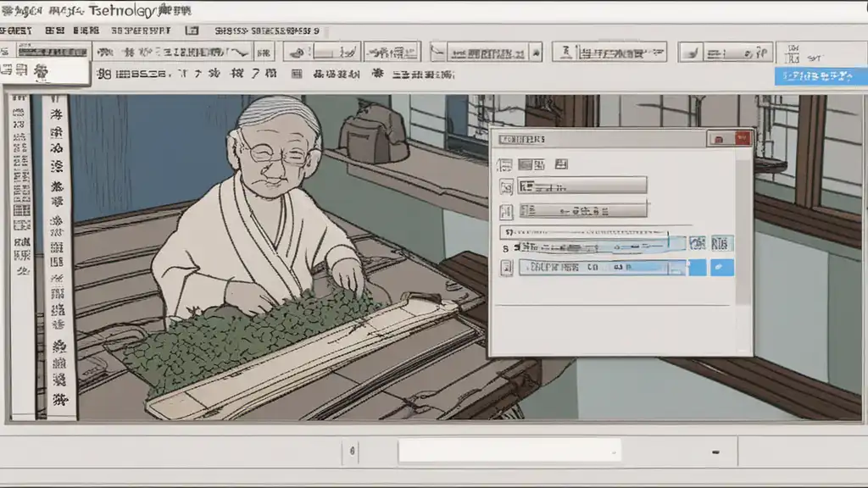
Task: Click the highlighted blue button at toolbar right
Action: [815, 76]
